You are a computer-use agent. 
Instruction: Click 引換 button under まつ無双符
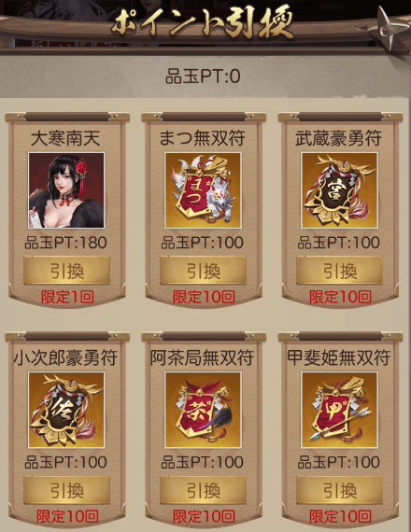203,271
